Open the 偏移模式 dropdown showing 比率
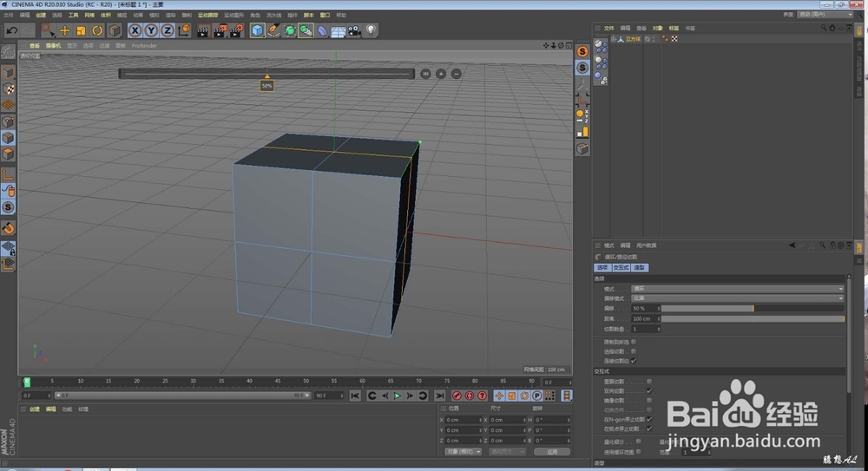868x471 pixels. [x=737, y=298]
